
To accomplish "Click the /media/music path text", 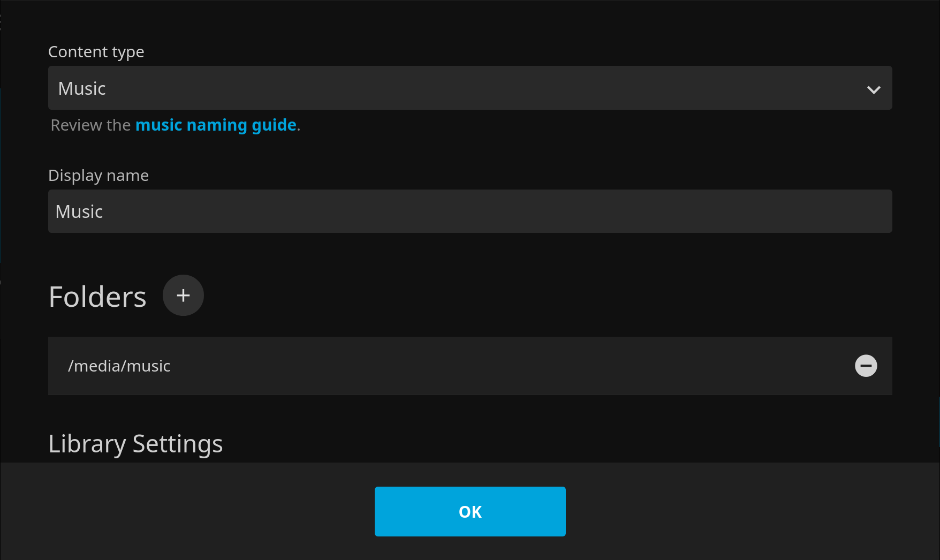I will (119, 366).
